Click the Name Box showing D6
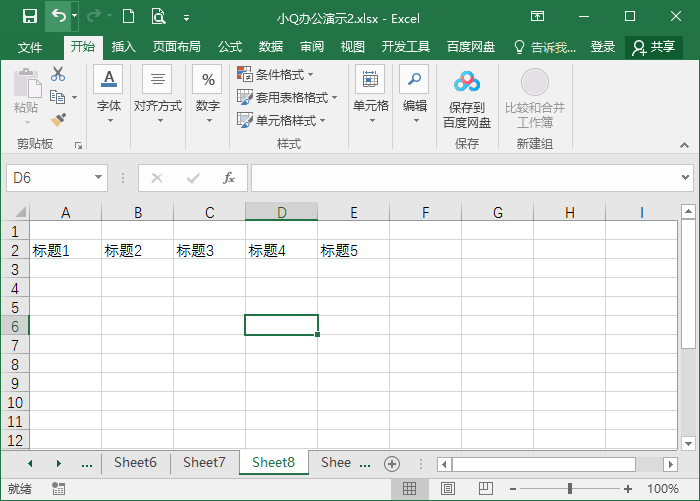The width and height of the screenshot is (700, 501). [x=49, y=178]
